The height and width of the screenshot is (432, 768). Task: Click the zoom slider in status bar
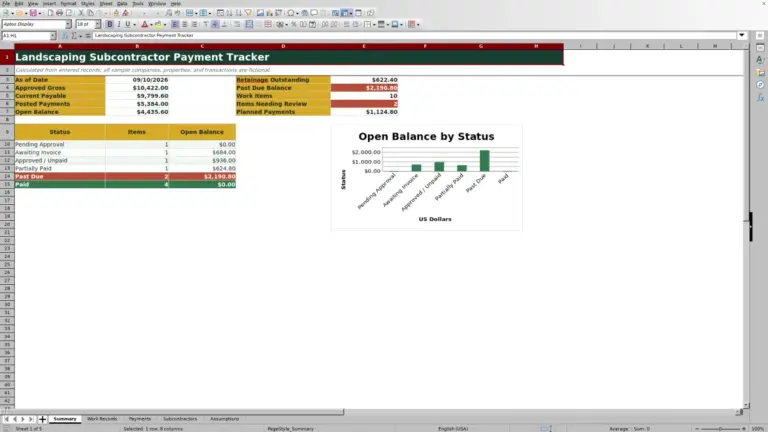(720, 429)
